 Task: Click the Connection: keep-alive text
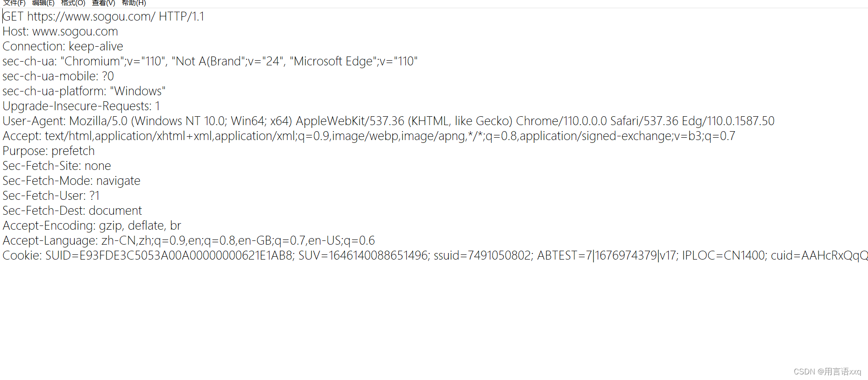coord(63,46)
